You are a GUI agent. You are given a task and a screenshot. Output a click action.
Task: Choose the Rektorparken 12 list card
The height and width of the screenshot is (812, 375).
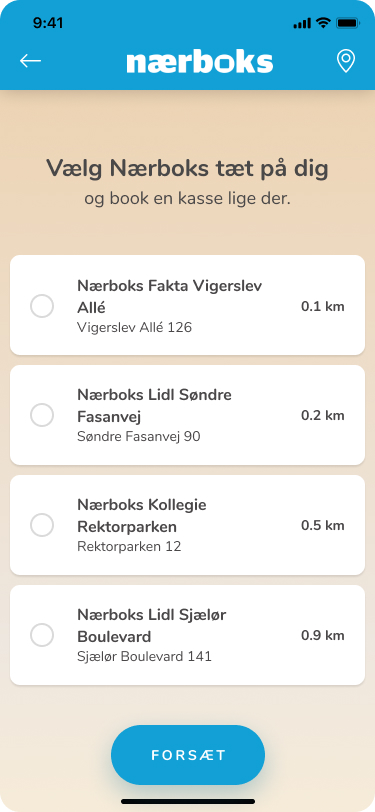pos(188,525)
